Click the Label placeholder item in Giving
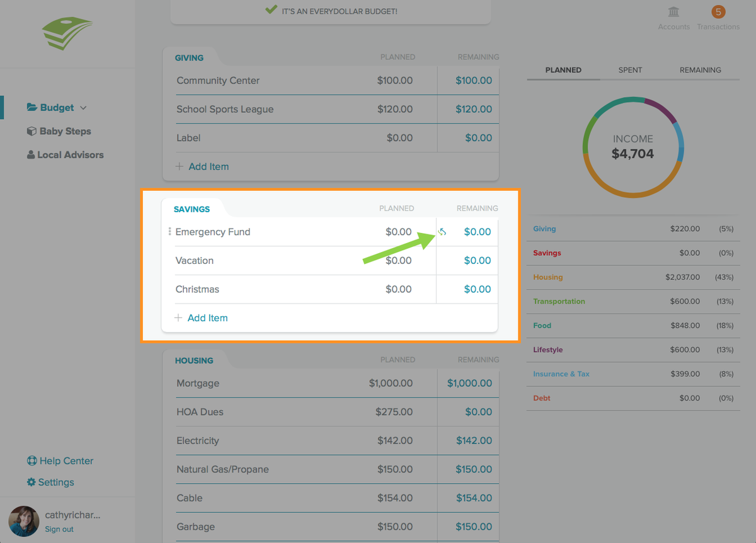This screenshot has width=756, height=543. pos(188,138)
